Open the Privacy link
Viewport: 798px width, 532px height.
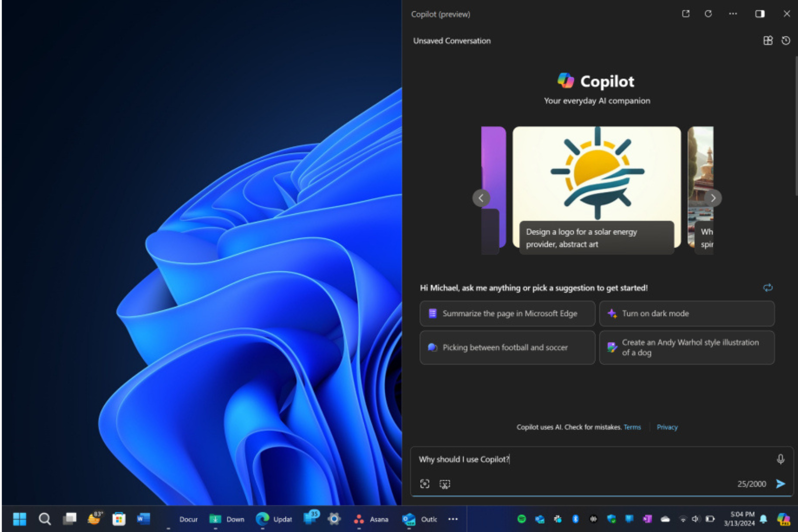point(667,427)
